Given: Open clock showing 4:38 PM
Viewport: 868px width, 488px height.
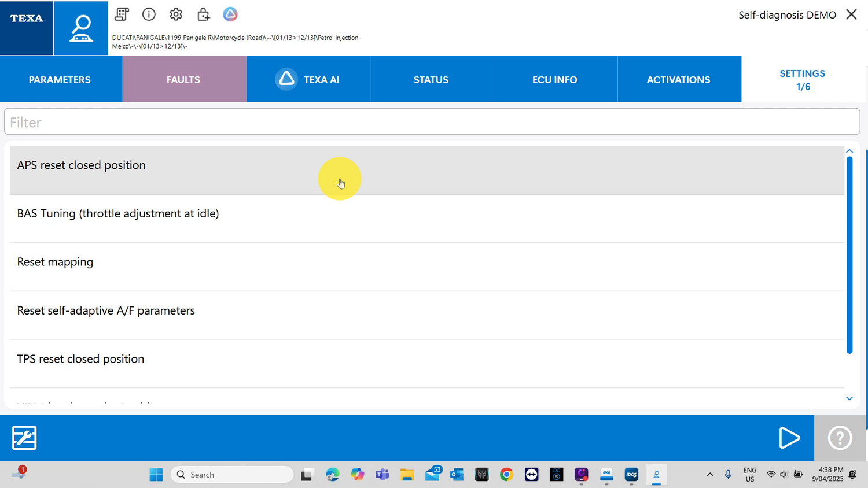Looking at the screenshot, I should [x=827, y=474].
